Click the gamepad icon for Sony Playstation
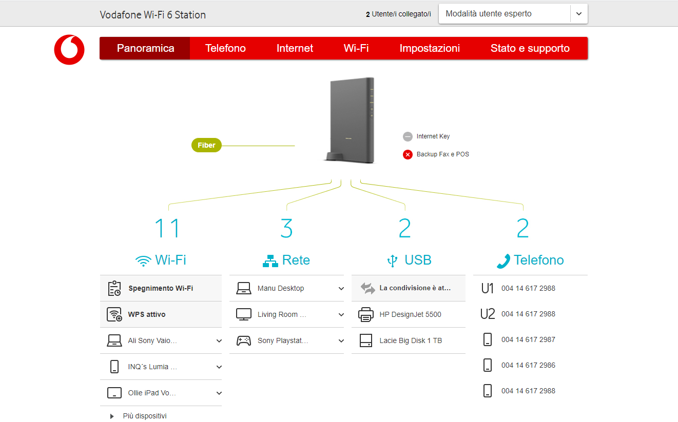Viewport: 678px width, 422px height. pos(243,341)
